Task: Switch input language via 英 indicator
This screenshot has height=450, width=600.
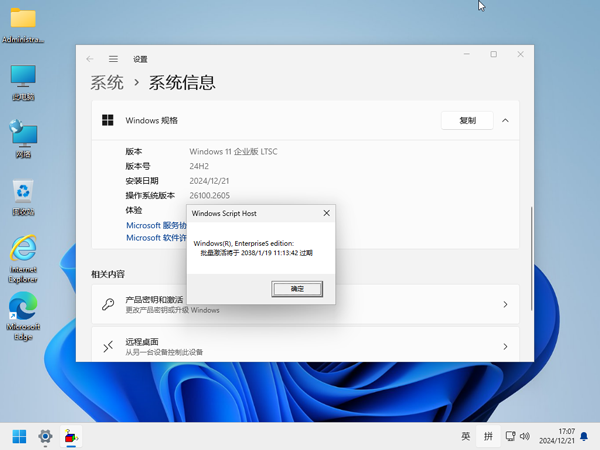Action: 466,436
